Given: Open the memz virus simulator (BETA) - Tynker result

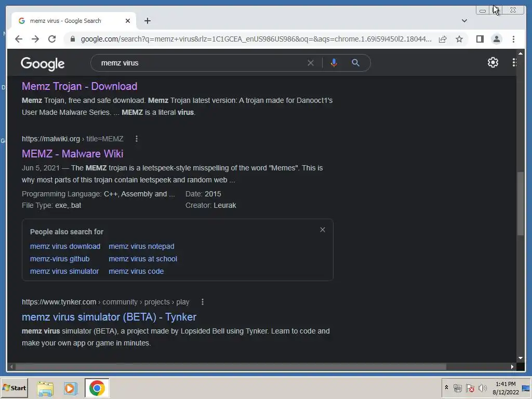Looking at the screenshot, I should pyautogui.click(x=109, y=317).
